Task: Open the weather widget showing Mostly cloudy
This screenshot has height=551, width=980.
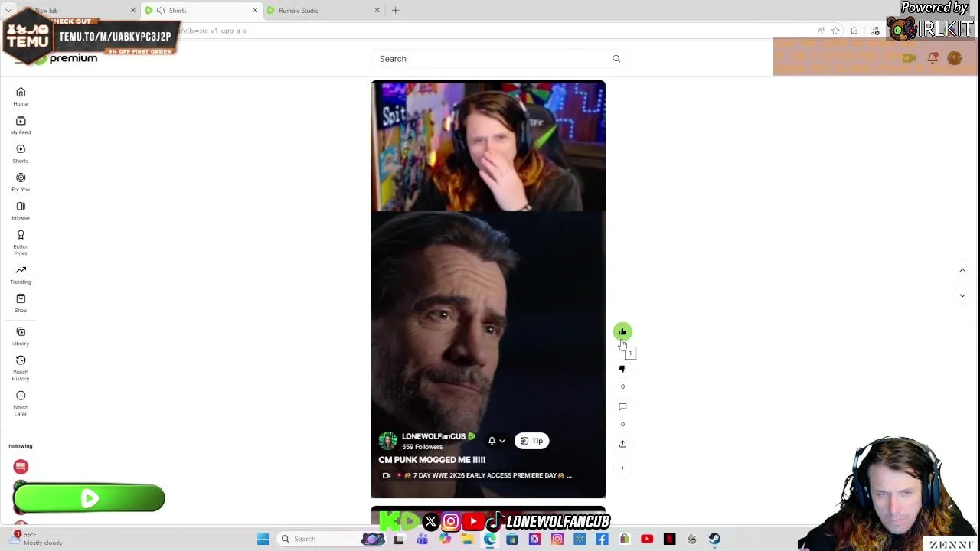Action: (x=35, y=539)
